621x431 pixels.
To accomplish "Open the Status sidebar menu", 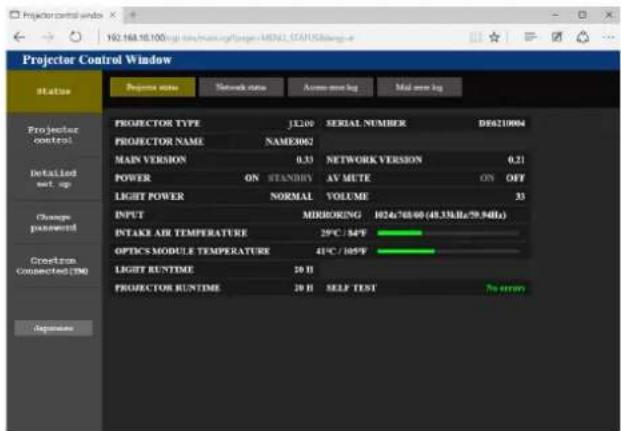I will pyautogui.click(x=54, y=92).
